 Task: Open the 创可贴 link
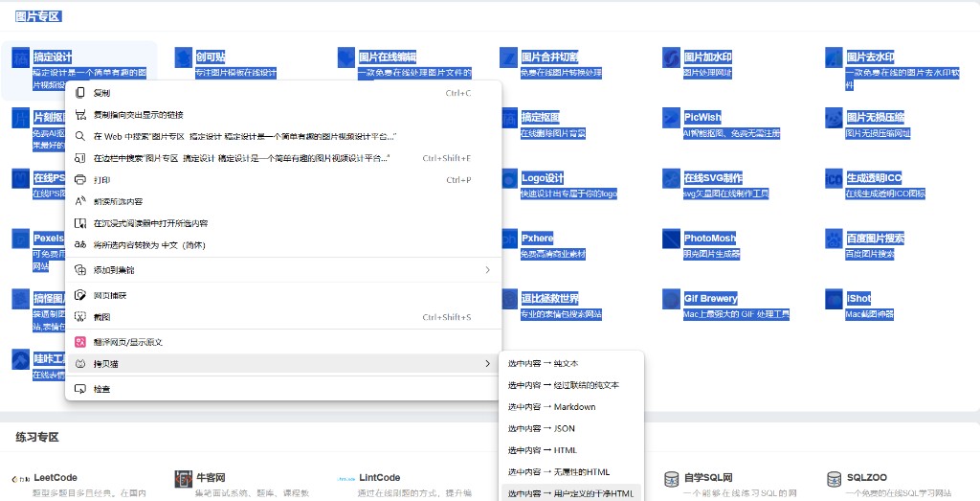coord(210,57)
